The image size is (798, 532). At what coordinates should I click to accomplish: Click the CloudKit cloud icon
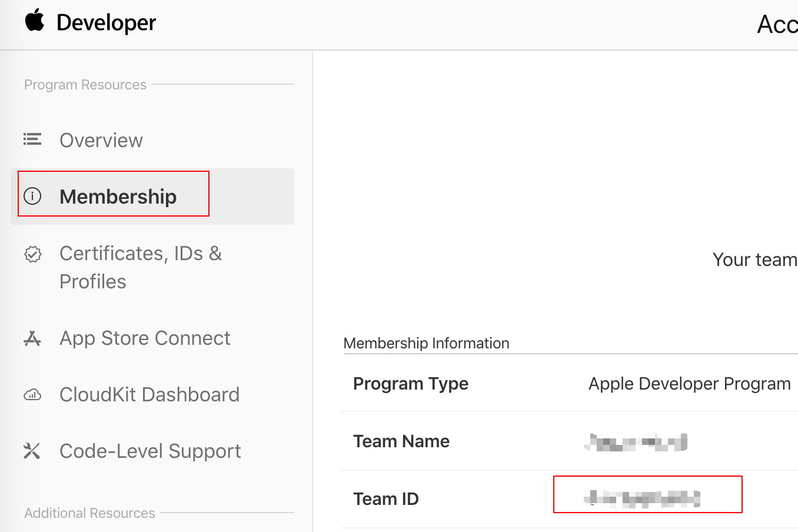(32, 395)
